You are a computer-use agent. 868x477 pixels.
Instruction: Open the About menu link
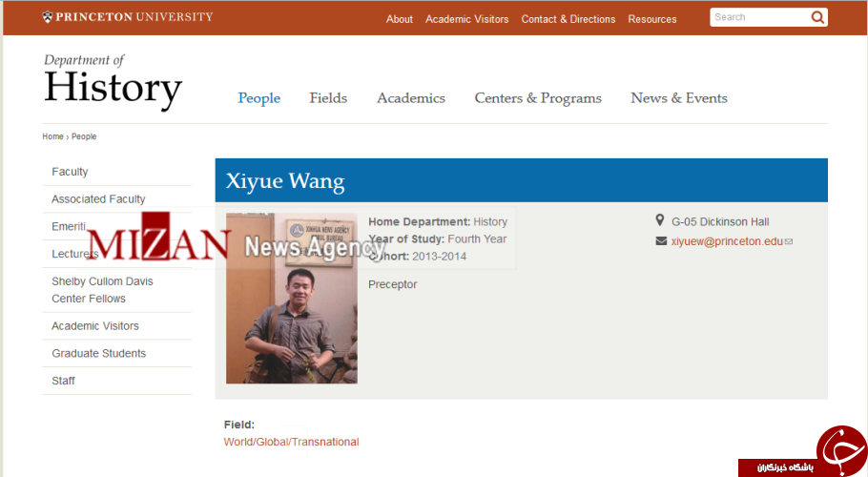coord(399,19)
